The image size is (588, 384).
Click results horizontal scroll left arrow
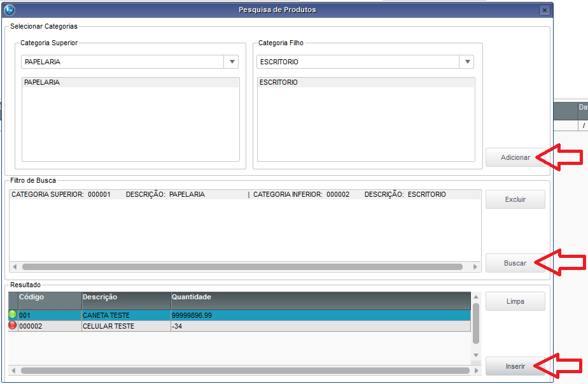coord(13,371)
